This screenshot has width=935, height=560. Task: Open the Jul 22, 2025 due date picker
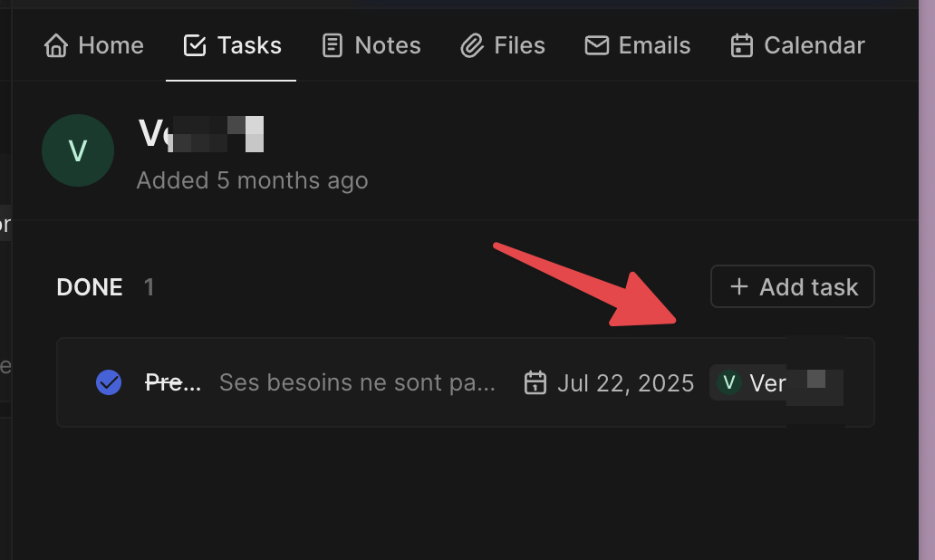point(625,382)
